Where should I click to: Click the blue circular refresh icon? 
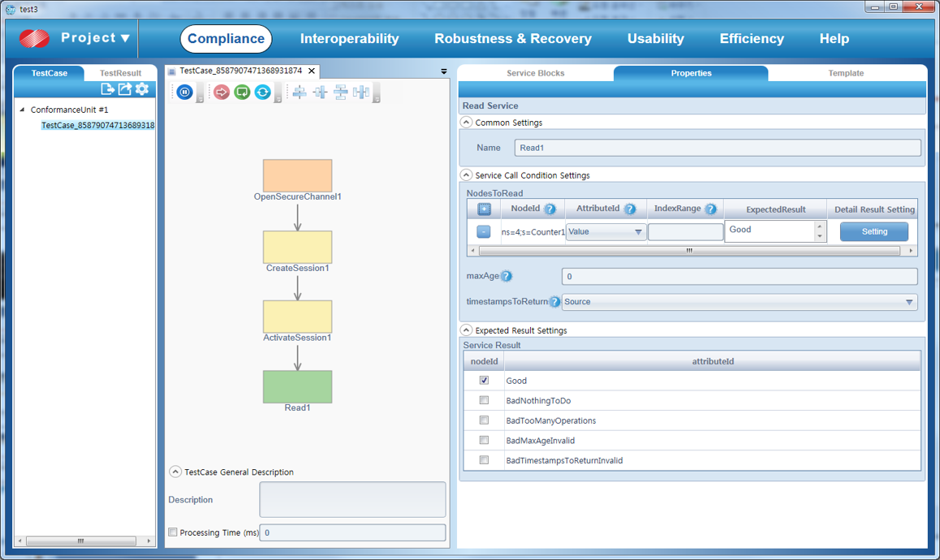coord(262,93)
